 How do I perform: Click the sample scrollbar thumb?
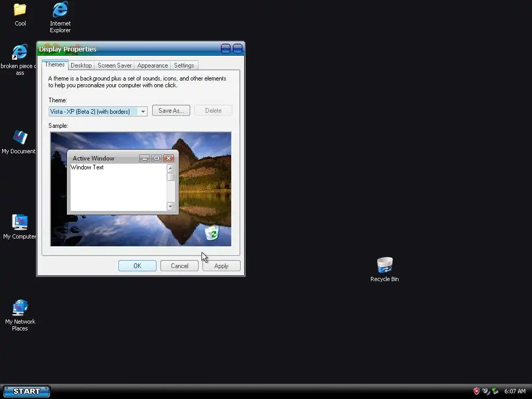click(x=170, y=177)
